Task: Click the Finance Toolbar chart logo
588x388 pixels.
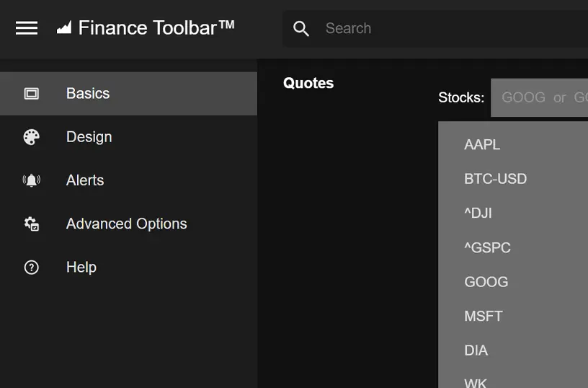Action: click(64, 27)
